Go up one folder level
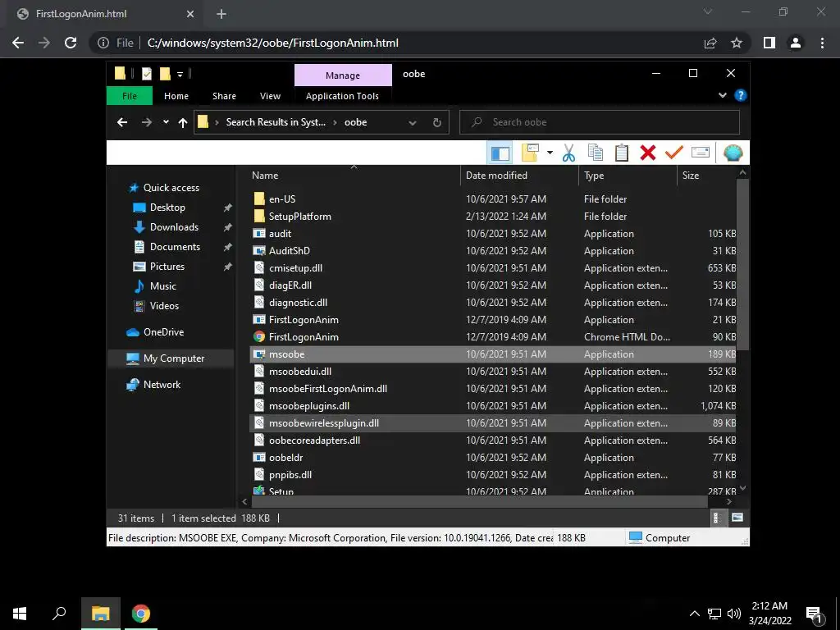Viewport: 840px width, 630px height. (x=183, y=123)
